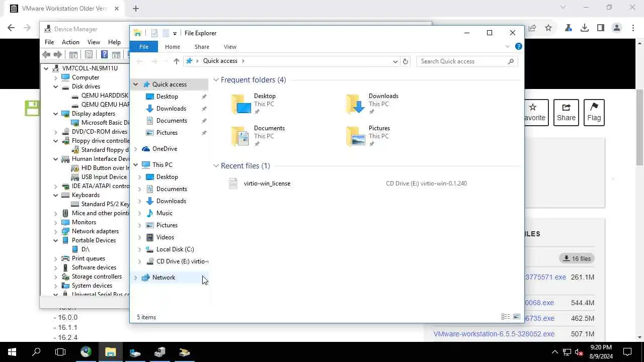Screen dimensions: 644x362
Task: Show hidden tray icons chevron
Action: click(x=555, y=352)
